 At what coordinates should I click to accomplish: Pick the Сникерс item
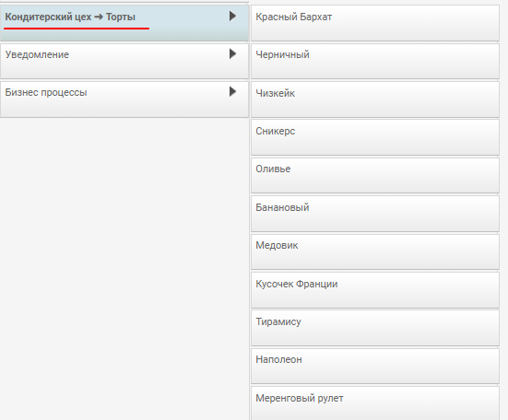coord(375,137)
